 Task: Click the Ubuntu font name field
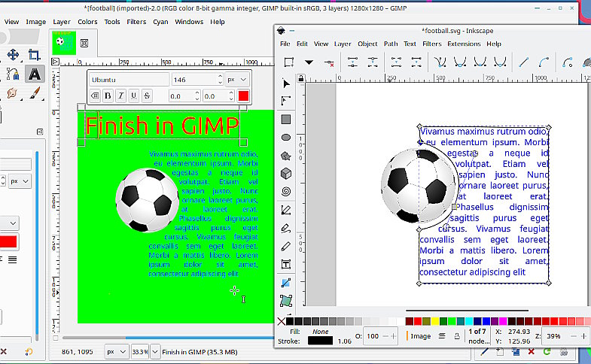point(129,80)
